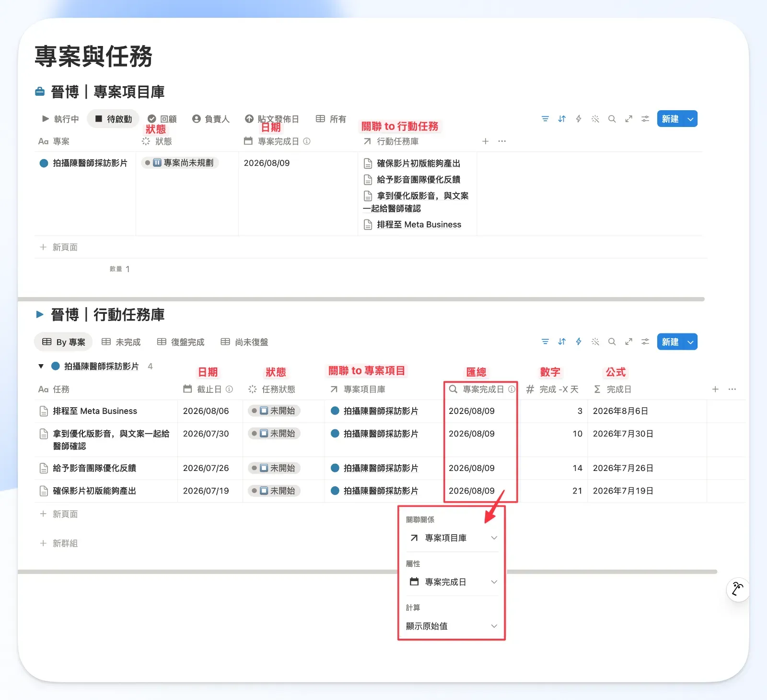Click 數量 1 count summary
This screenshot has height=700, width=767.
click(x=120, y=269)
